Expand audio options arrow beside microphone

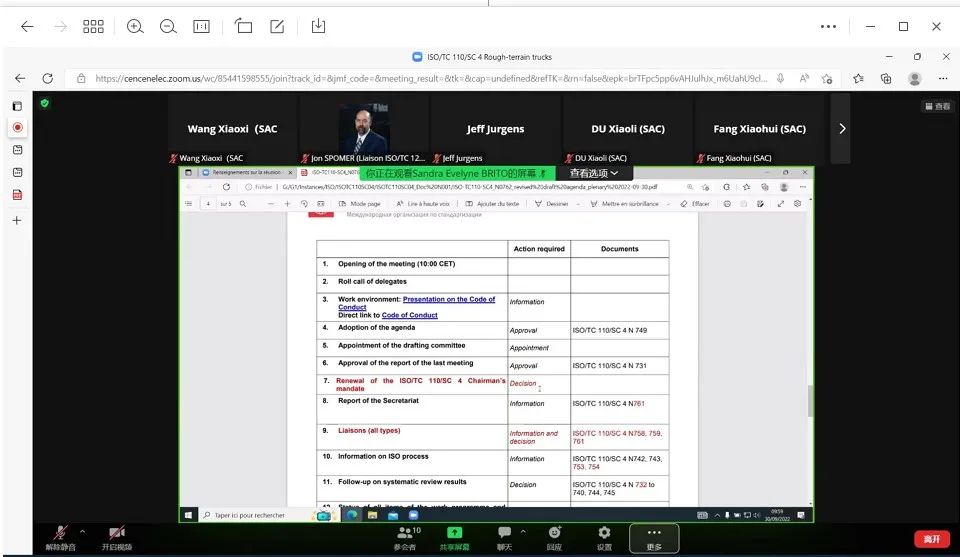pos(82,531)
